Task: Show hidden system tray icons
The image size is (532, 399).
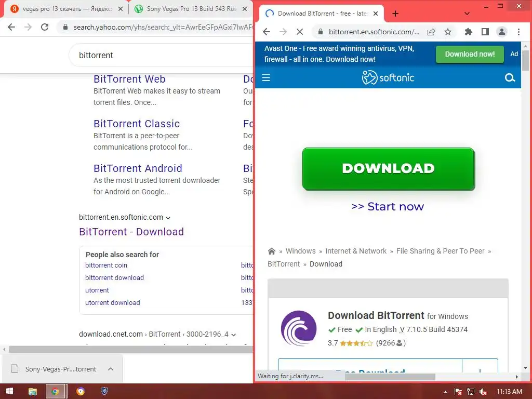Action: (445, 392)
